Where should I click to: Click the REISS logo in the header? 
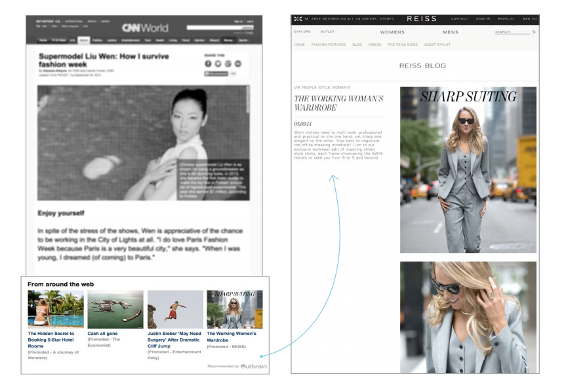(422, 19)
